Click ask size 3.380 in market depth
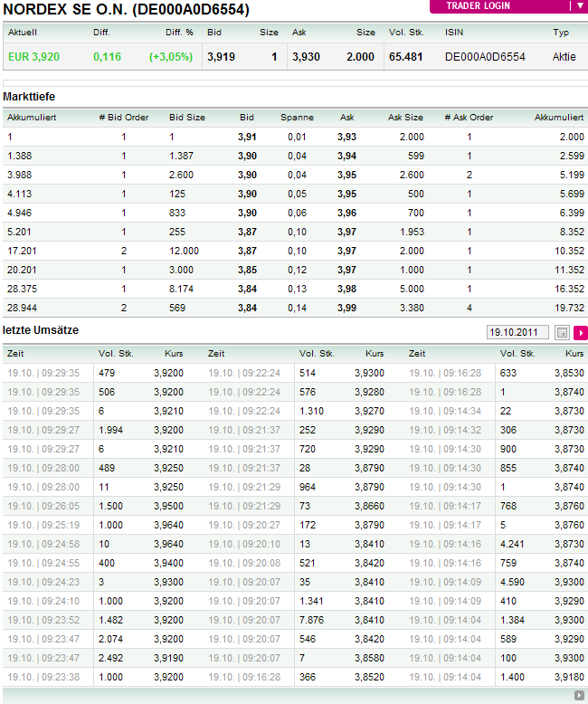This screenshot has height=704, width=588. pyautogui.click(x=412, y=308)
